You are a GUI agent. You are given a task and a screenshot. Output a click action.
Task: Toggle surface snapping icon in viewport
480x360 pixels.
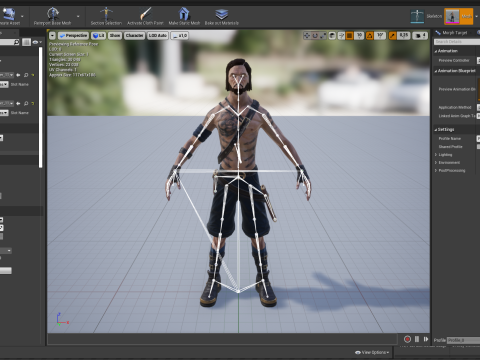click(341, 35)
